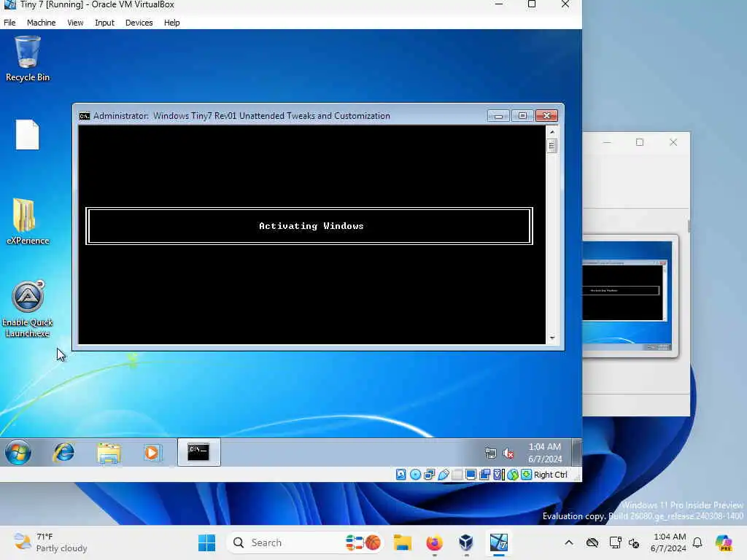Open the notification bell on Windows 11 taskbar
The height and width of the screenshot is (560, 747).
pos(697,542)
